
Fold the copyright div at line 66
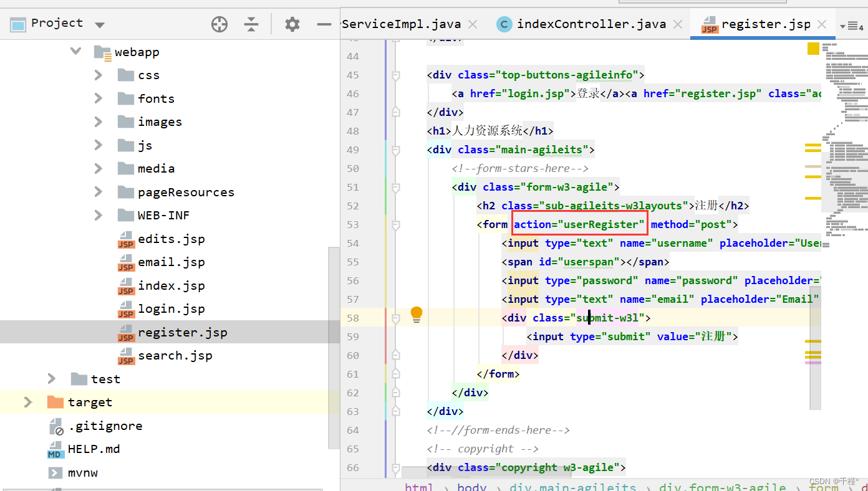pos(395,467)
